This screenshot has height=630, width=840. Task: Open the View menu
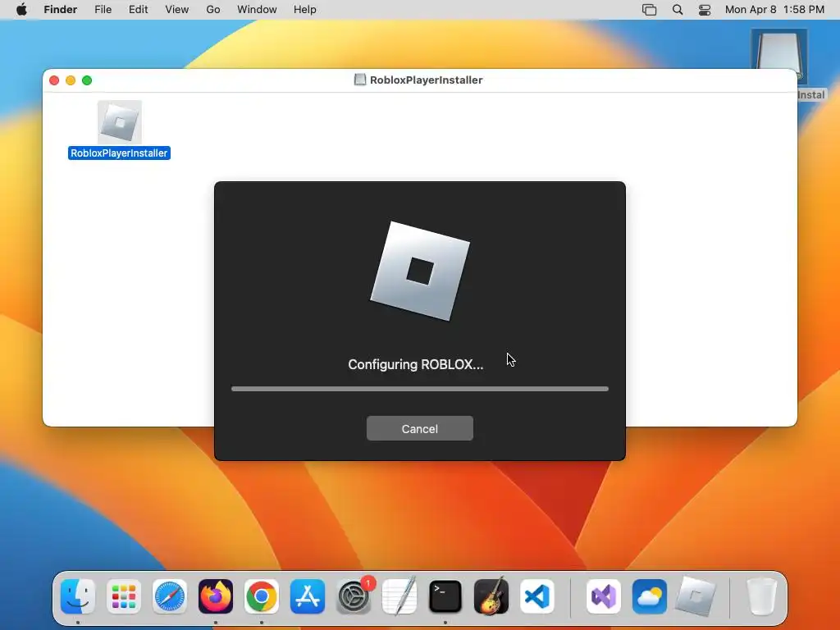[177, 10]
